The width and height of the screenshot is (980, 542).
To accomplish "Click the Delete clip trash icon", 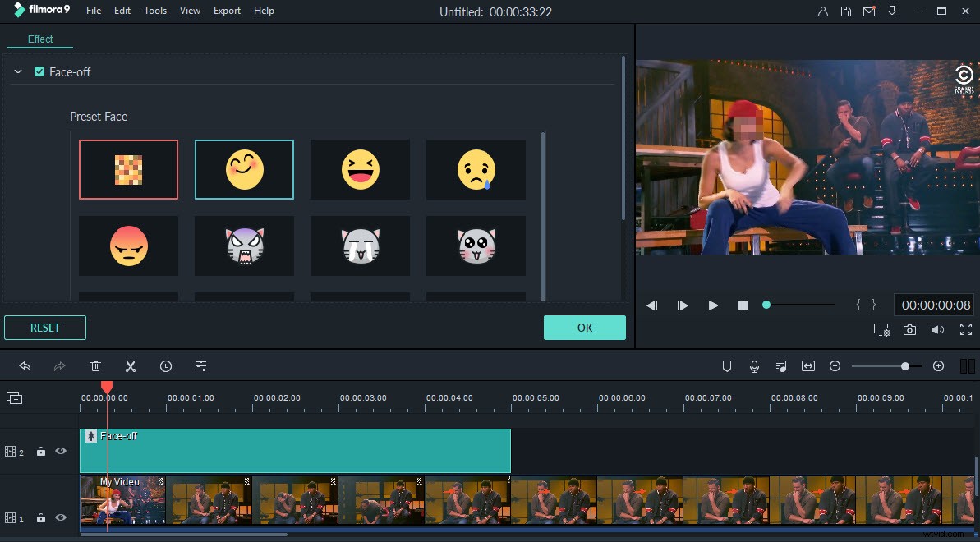I will click(x=95, y=365).
